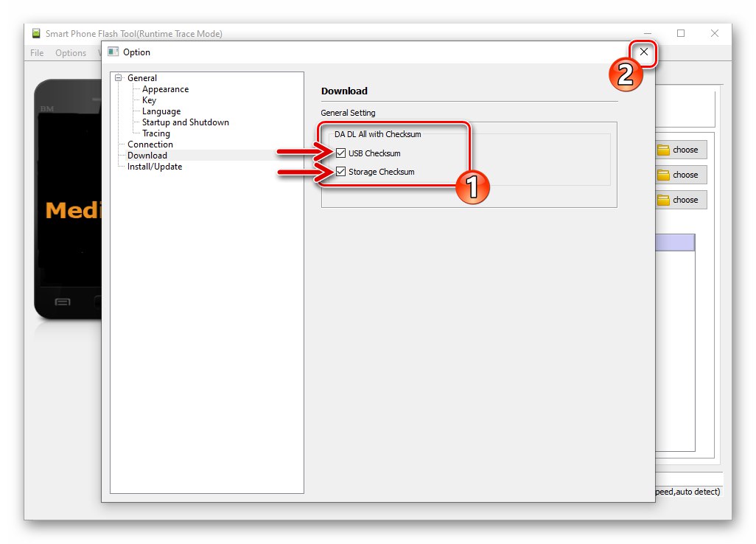Open the File menu in Flash Tool
This screenshot has height=544, width=756.
coord(37,53)
